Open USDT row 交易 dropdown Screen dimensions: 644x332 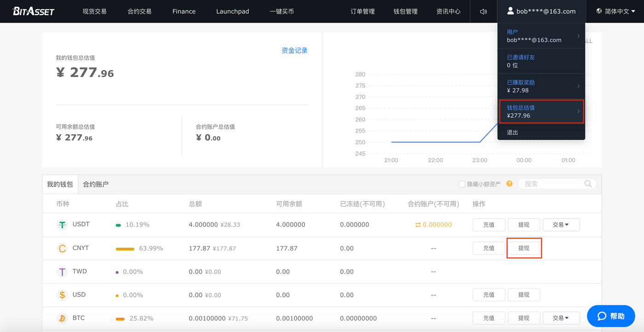tap(561, 225)
